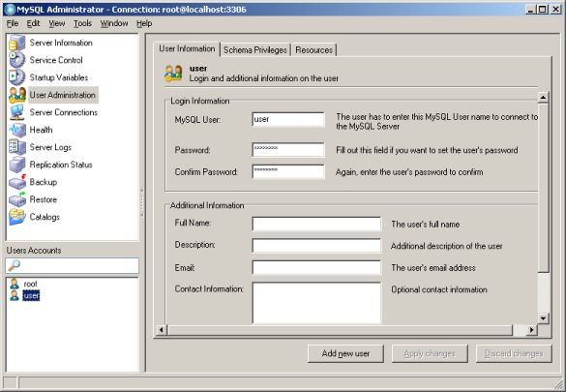Viewport: 566px width, 392px height.
Task: Click the MySQL User input field
Action: [x=288, y=119]
